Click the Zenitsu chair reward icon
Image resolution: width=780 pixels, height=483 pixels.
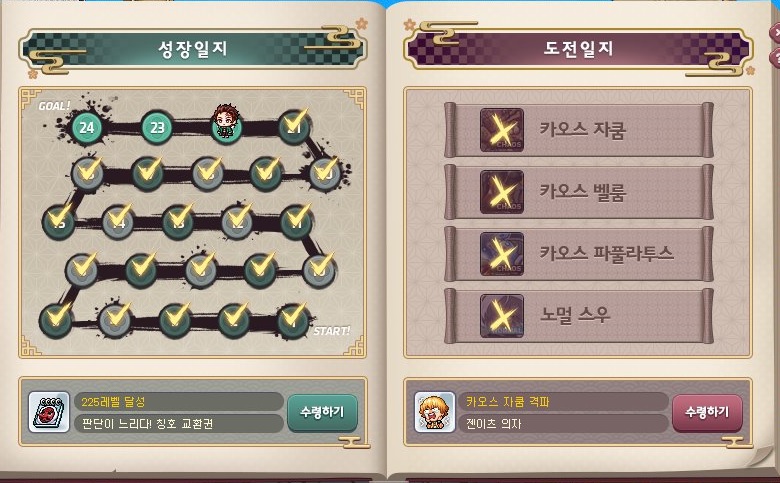click(434, 412)
